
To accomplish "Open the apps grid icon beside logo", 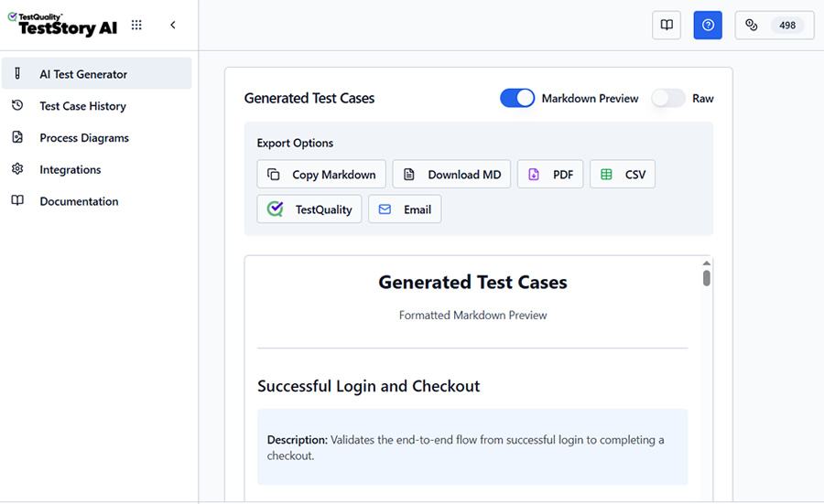I will (136, 26).
